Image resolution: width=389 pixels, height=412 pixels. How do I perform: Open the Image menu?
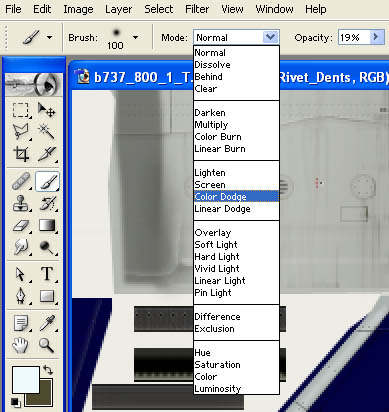click(78, 9)
